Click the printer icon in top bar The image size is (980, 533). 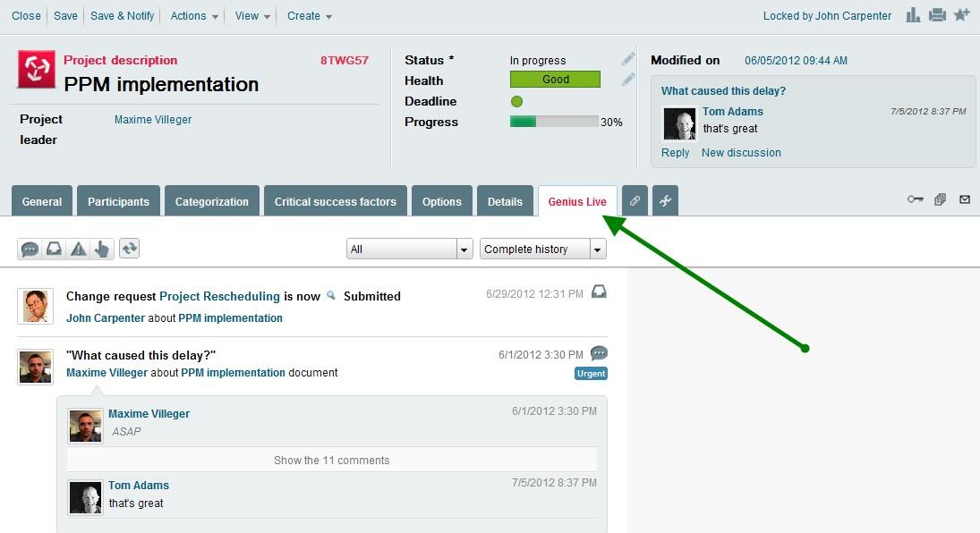[937, 15]
